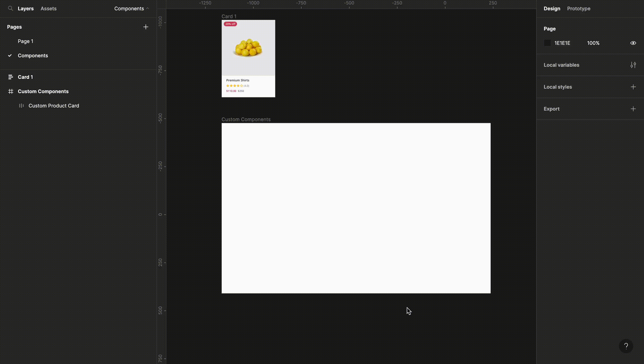The width and height of the screenshot is (644, 364).
Task: Open Local variables settings icon
Action: pyautogui.click(x=633, y=65)
